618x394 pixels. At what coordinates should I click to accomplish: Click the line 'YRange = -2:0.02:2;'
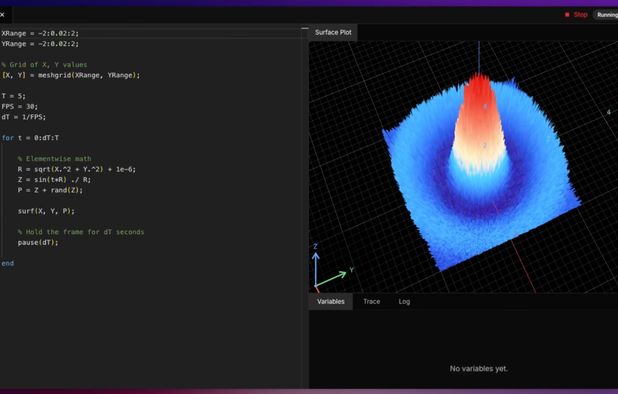pyautogui.click(x=40, y=44)
